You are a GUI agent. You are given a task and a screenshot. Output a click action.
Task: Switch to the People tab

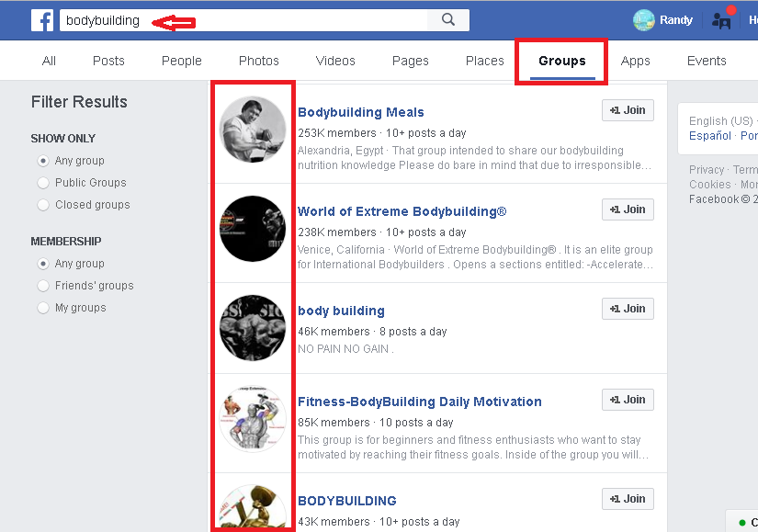click(182, 61)
